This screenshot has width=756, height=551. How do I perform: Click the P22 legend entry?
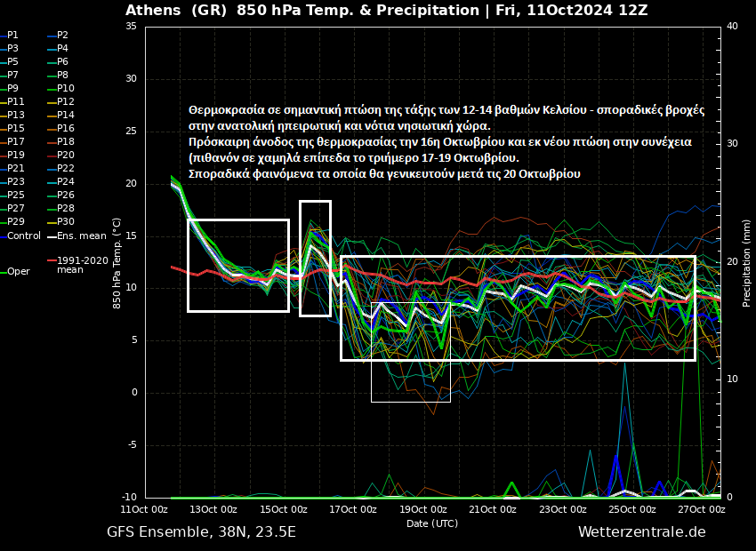click(66, 168)
